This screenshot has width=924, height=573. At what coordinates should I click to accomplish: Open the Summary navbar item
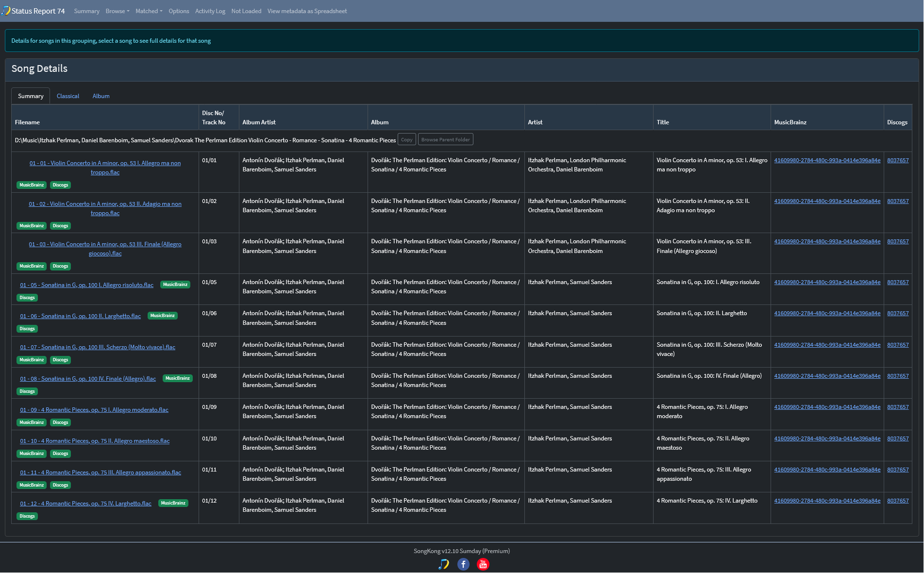coord(87,11)
